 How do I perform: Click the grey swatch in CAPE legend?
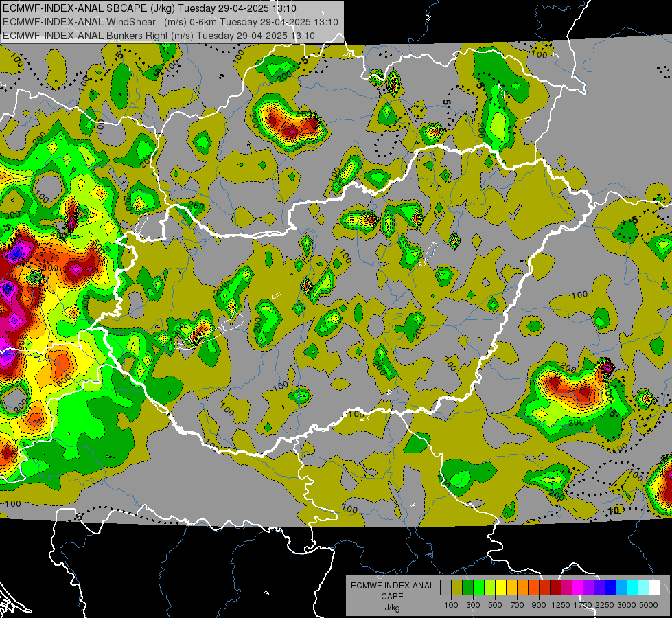(x=445, y=588)
